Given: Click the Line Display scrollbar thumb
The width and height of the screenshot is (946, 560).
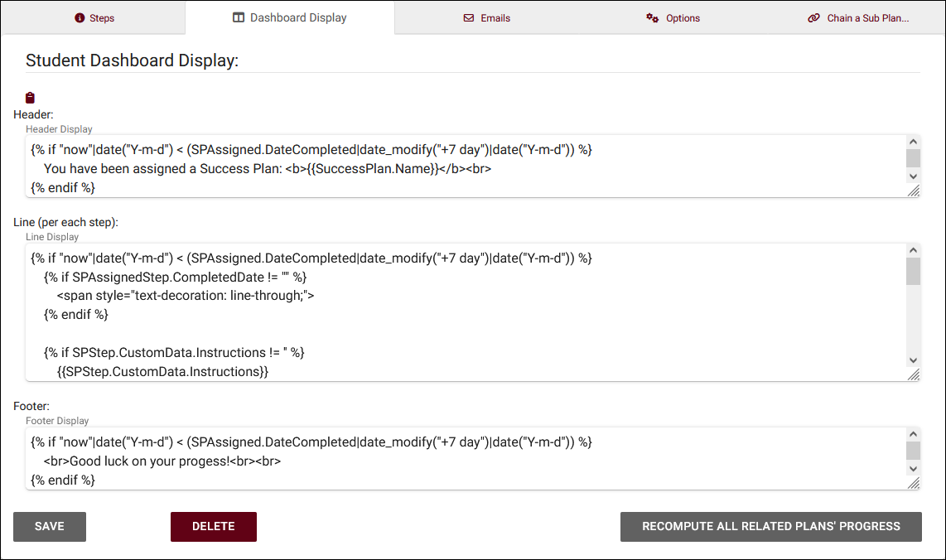Looking at the screenshot, I should click(x=913, y=271).
